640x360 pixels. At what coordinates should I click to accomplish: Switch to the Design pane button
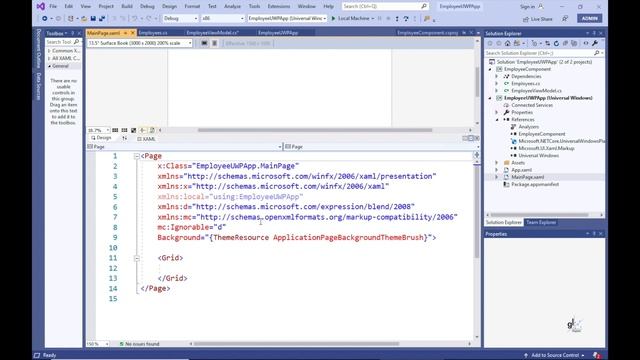pyautogui.click(x=101, y=138)
